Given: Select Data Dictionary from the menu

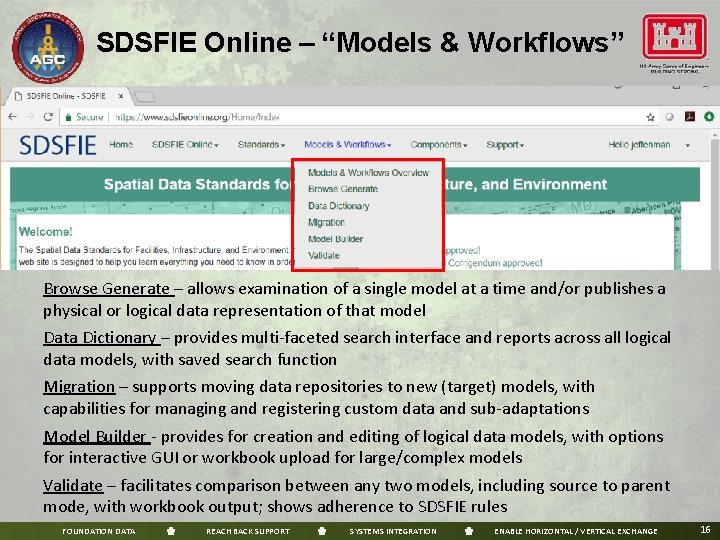Looking at the screenshot, I should (339, 206).
